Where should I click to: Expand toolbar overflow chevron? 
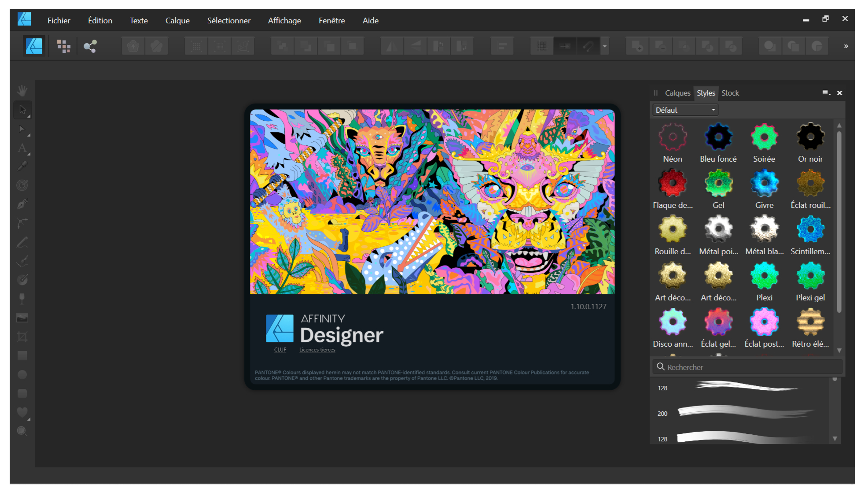pyautogui.click(x=846, y=46)
